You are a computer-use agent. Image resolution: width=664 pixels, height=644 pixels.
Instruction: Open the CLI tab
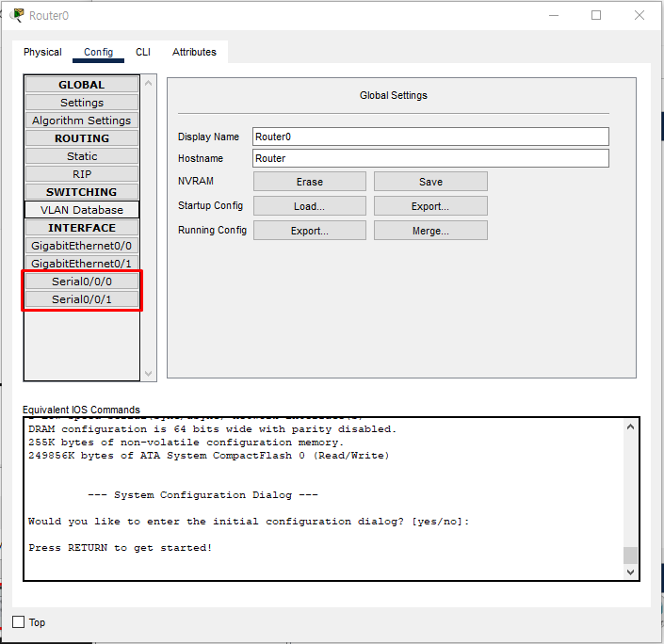(143, 52)
